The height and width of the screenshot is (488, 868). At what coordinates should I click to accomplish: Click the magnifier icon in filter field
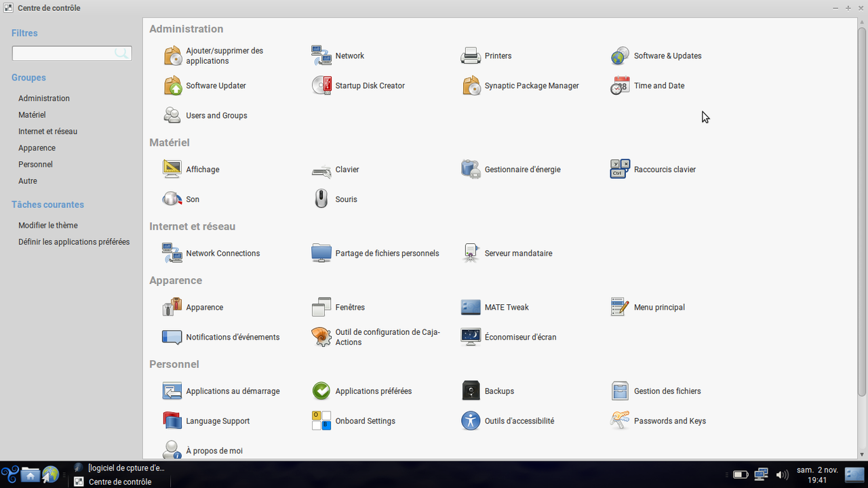pyautogui.click(x=121, y=53)
